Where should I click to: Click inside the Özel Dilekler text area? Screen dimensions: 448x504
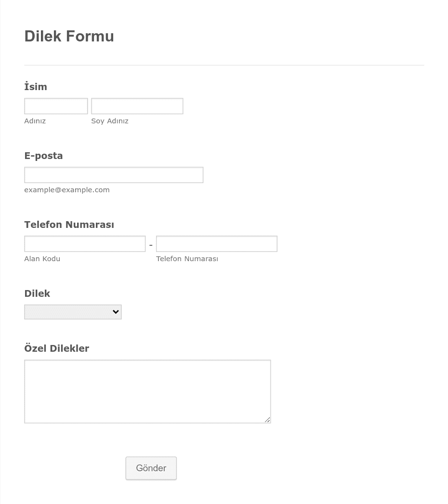(x=147, y=392)
